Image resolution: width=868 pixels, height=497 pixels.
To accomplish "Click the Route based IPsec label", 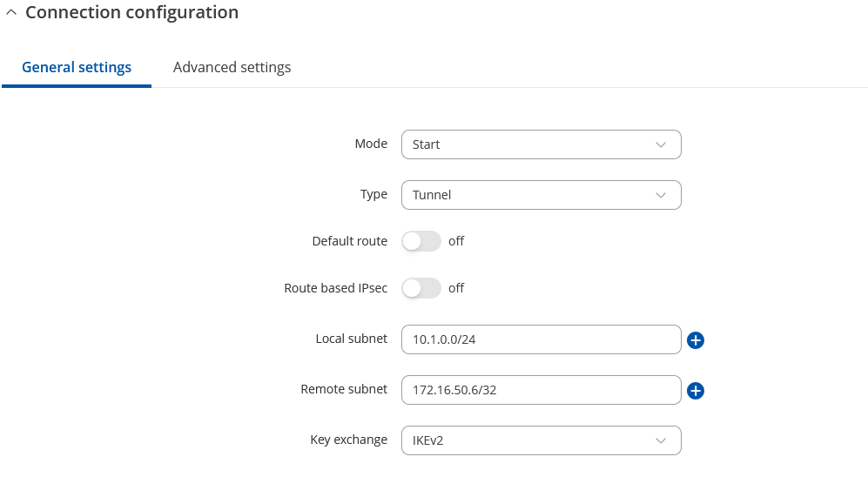I will coord(335,288).
